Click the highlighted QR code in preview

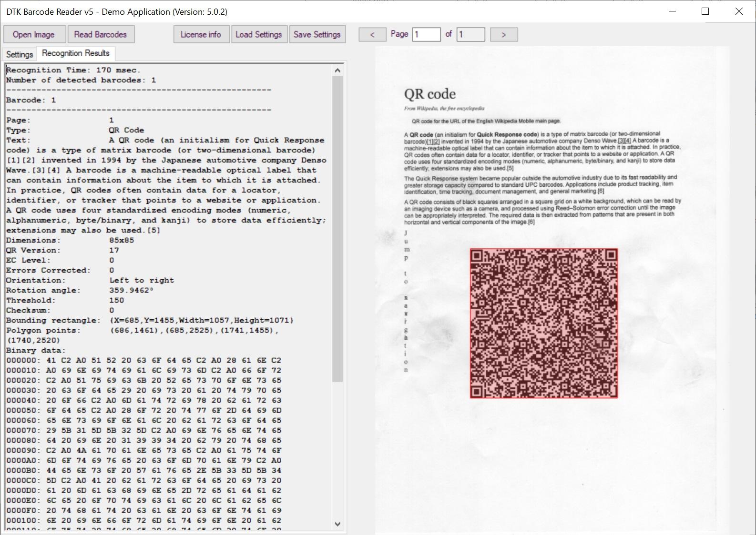coord(544,323)
